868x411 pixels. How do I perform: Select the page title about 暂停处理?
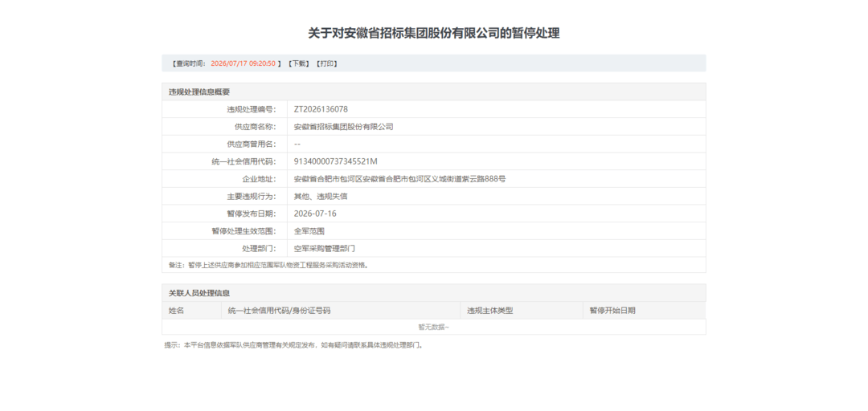[x=433, y=33]
